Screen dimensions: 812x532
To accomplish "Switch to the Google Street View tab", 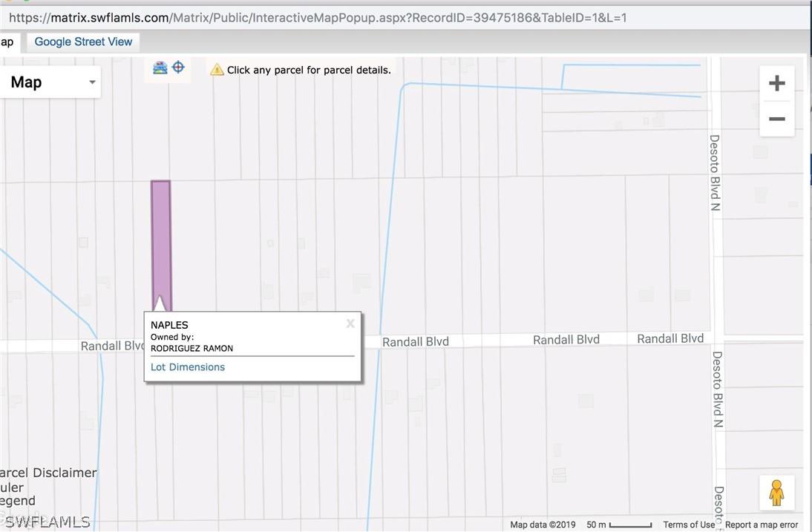I will 83,42.
